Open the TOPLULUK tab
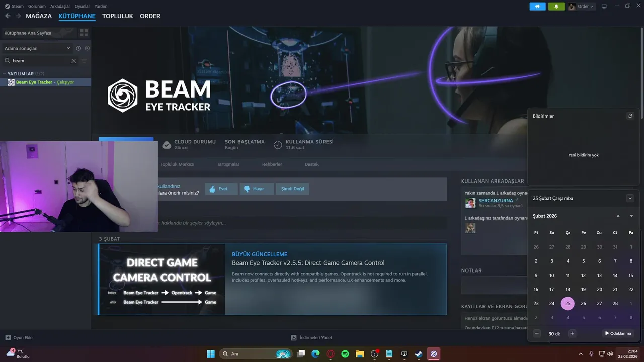Viewport: 644px width, 362px height. 118,16
